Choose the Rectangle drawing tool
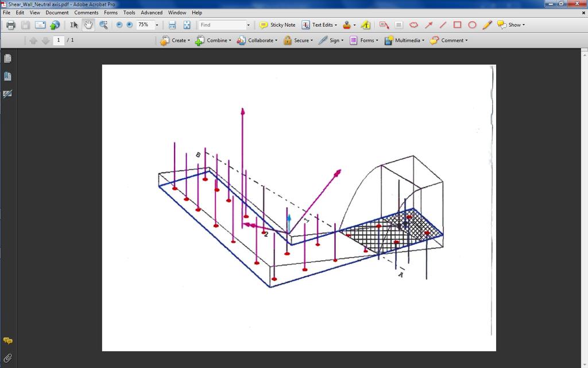This screenshot has width=588, height=368. pos(458,25)
